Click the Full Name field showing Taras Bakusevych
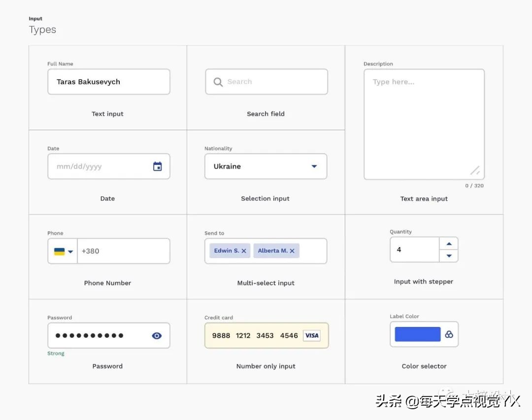The width and height of the screenshot is (532, 420). tap(108, 82)
